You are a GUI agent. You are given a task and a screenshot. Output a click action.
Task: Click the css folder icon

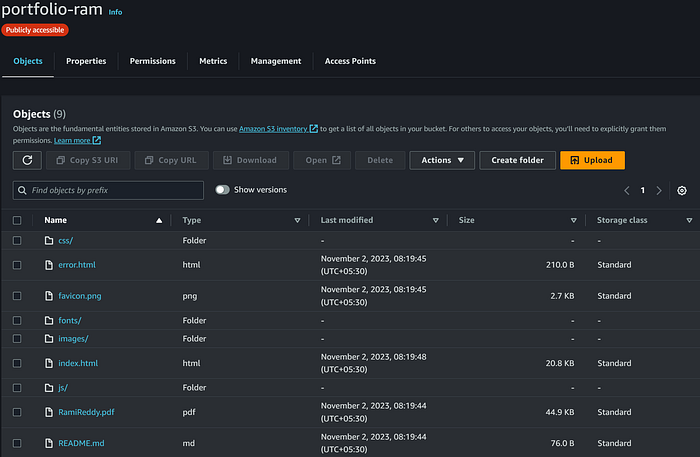[x=49, y=241]
